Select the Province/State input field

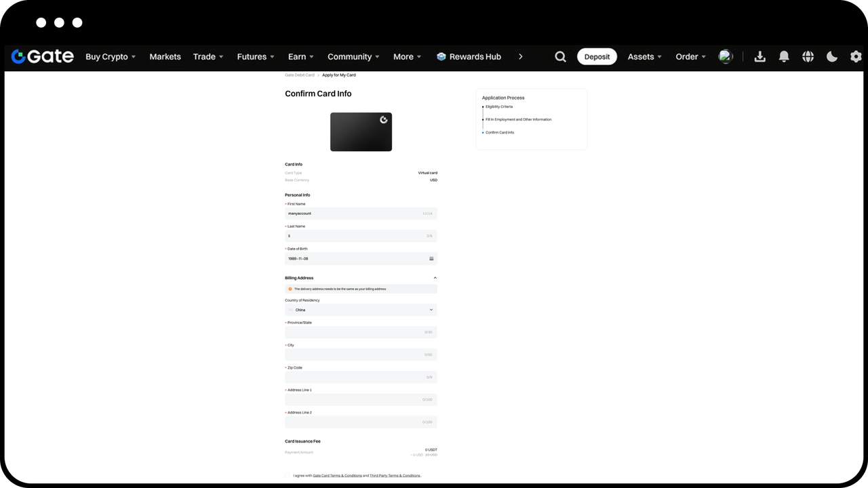click(361, 332)
